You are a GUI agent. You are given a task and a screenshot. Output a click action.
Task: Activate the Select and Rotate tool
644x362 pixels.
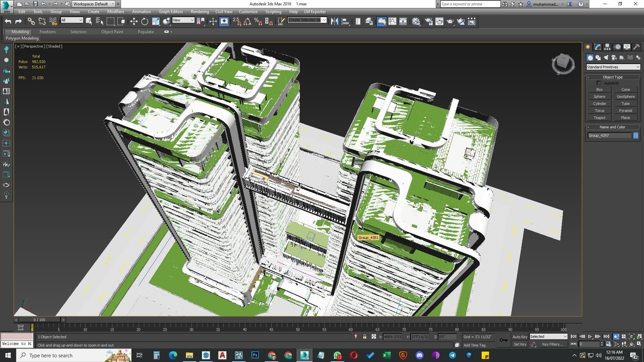click(145, 21)
